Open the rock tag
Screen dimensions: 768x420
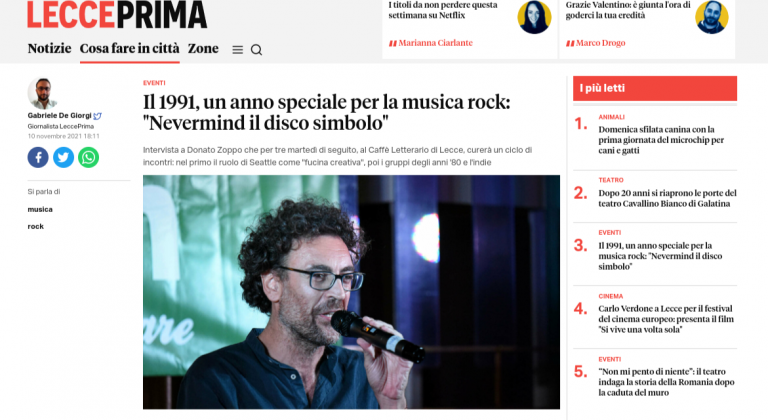click(36, 226)
